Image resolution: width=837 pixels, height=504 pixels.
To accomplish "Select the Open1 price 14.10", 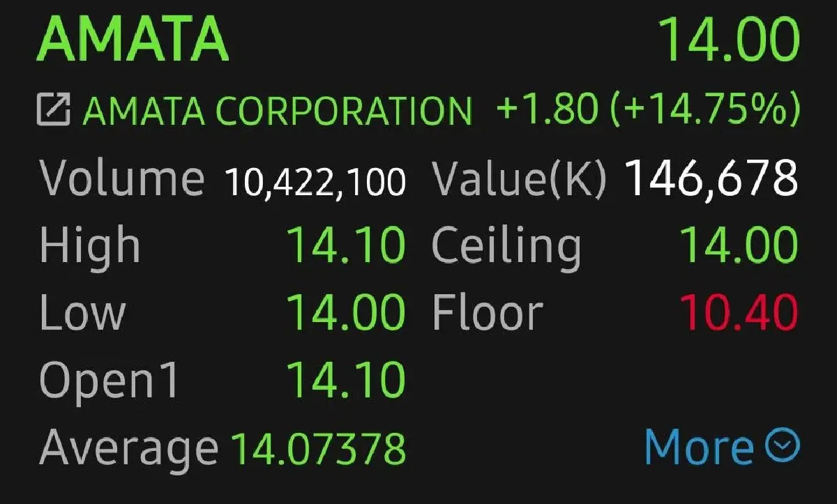I will pyautogui.click(x=345, y=380).
